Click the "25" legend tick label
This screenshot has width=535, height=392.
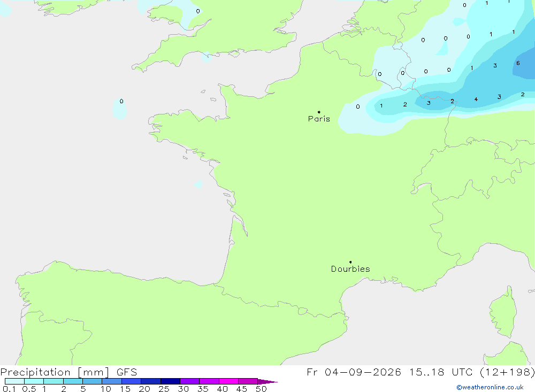tap(164, 389)
